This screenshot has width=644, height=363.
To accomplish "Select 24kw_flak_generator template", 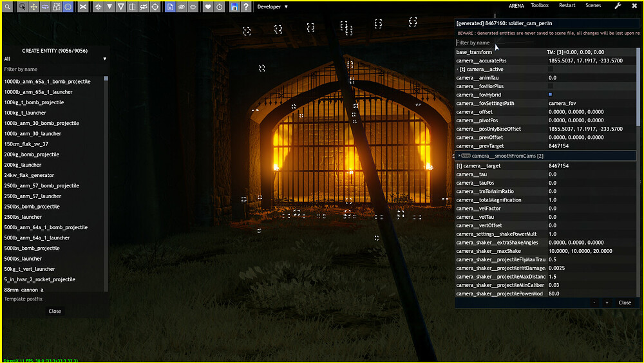I will click(29, 175).
